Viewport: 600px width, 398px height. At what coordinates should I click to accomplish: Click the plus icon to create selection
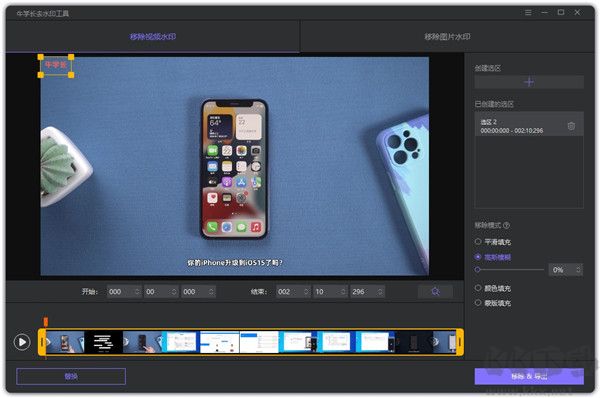tap(529, 82)
